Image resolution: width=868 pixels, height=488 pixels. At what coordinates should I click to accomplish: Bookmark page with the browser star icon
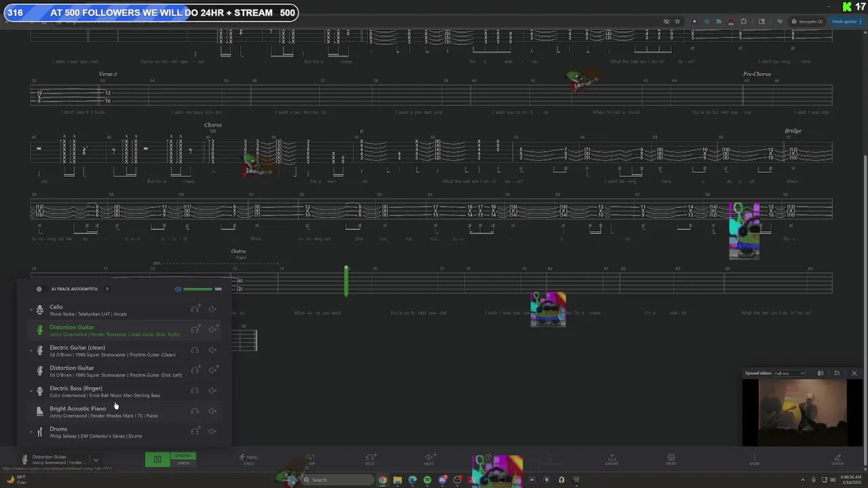[x=677, y=22]
